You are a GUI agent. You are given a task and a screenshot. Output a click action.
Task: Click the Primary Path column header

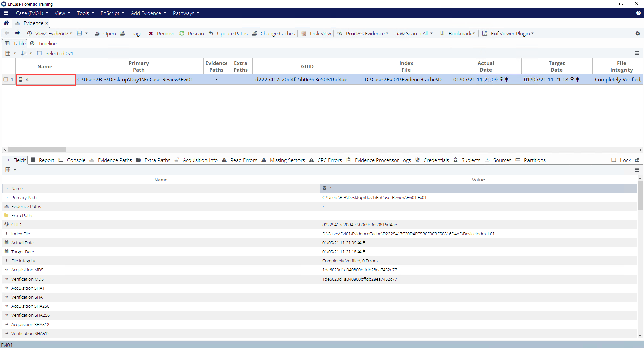139,66
